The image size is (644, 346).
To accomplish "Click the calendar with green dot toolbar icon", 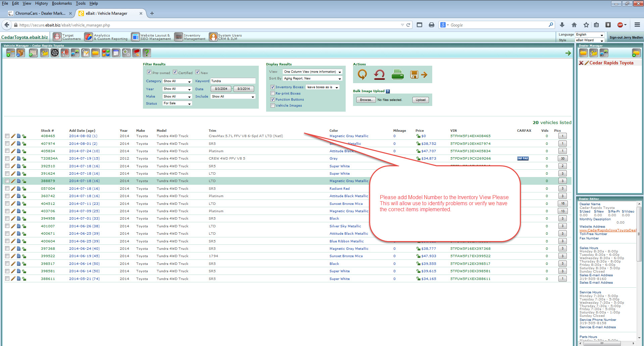I will pyautogui.click(x=33, y=53).
